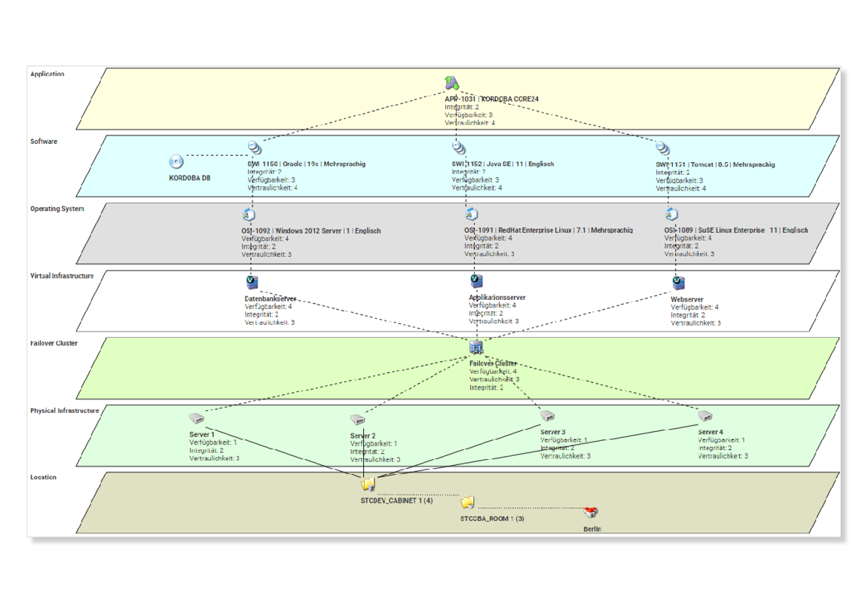Click the Server 3 name label
868x603 pixels.
[552, 432]
